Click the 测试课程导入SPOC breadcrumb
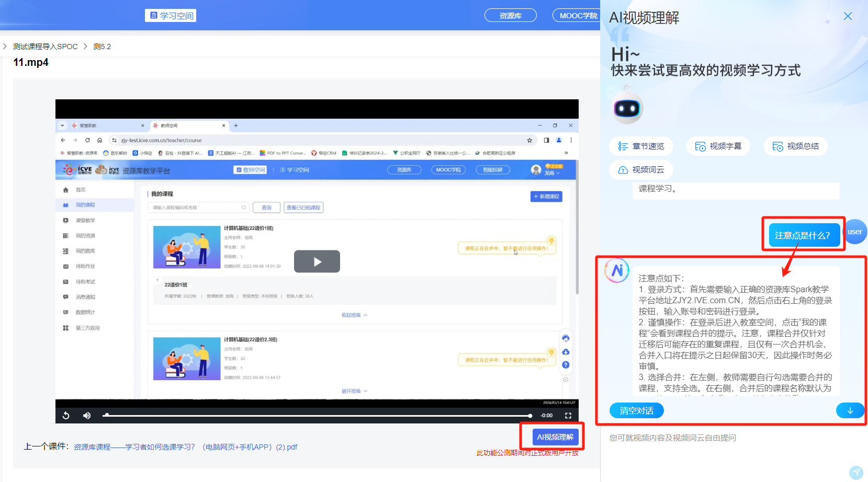The image size is (868, 482). 45,47
